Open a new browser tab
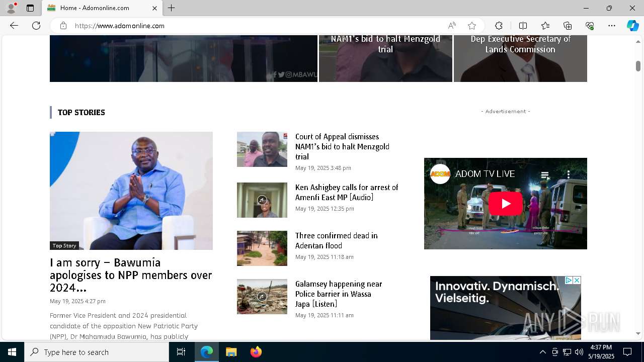644x362 pixels. tap(172, 8)
